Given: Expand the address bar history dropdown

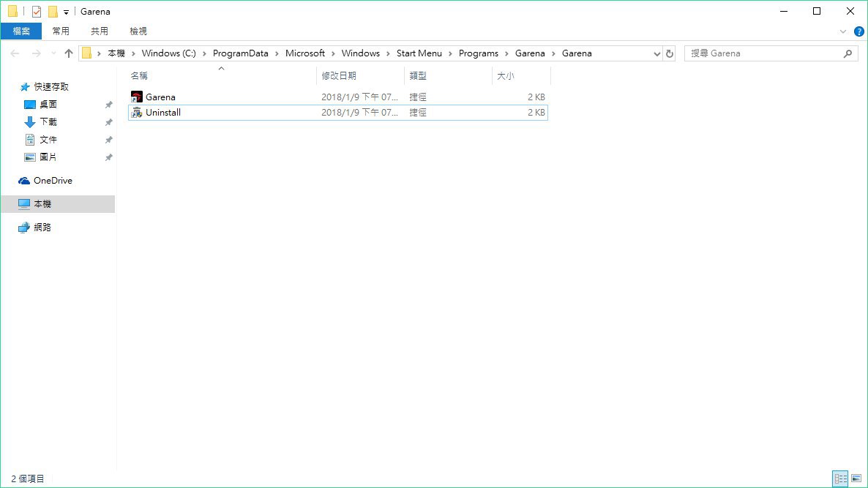Looking at the screenshot, I should (656, 53).
